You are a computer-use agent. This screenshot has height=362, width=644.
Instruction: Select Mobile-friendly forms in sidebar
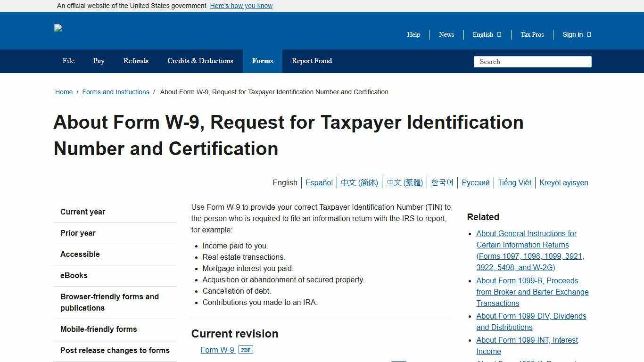click(x=99, y=329)
